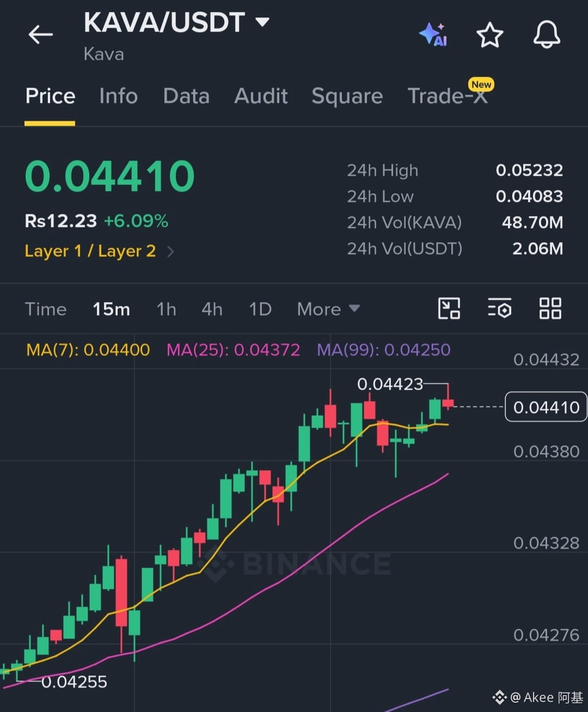This screenshot has height=712, width=588.
Task: Tap the MA(7): 0.04400 indicator label
Action: tap(88, 349)
